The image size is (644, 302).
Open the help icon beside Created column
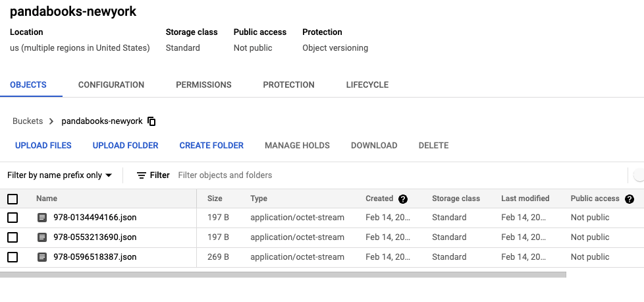tap(403, 199)
